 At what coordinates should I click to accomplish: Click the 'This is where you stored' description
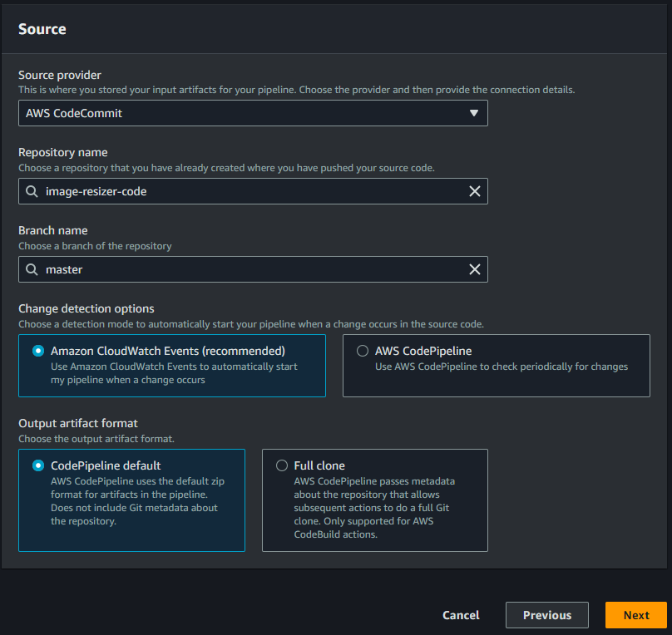click(x=297, y=90)
